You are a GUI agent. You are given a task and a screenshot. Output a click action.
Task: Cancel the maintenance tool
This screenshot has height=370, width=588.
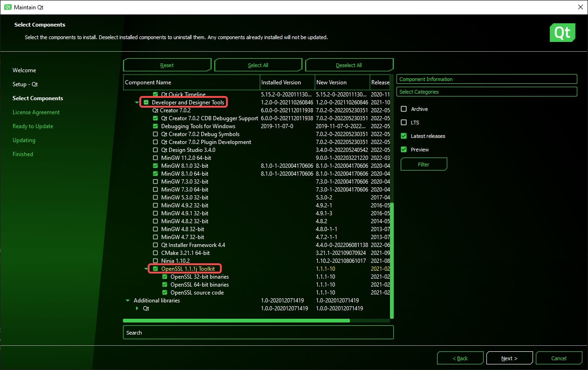(559, 358)
